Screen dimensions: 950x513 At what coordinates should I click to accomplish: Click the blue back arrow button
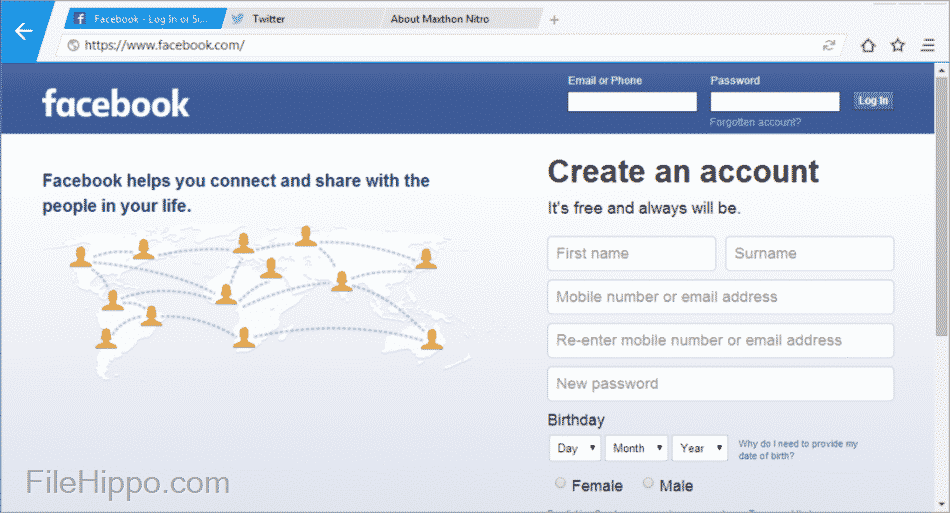click(23, 31)
